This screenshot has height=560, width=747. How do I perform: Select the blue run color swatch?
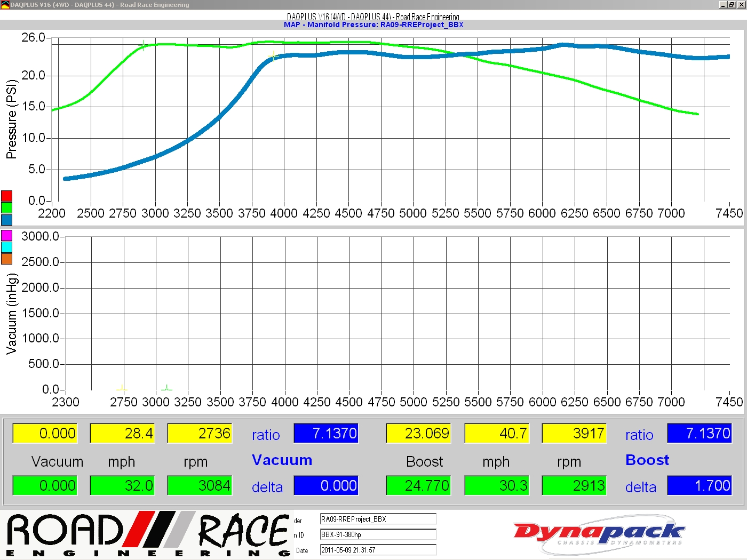[6, 219]
